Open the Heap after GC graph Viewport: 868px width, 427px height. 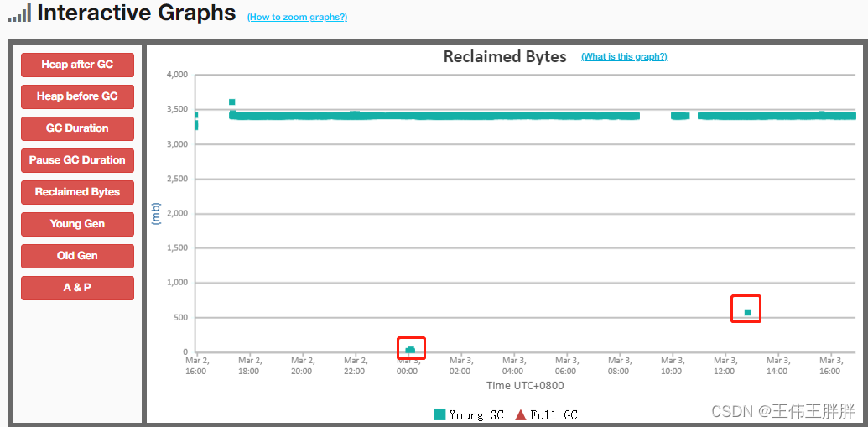(x=77, y=65)
